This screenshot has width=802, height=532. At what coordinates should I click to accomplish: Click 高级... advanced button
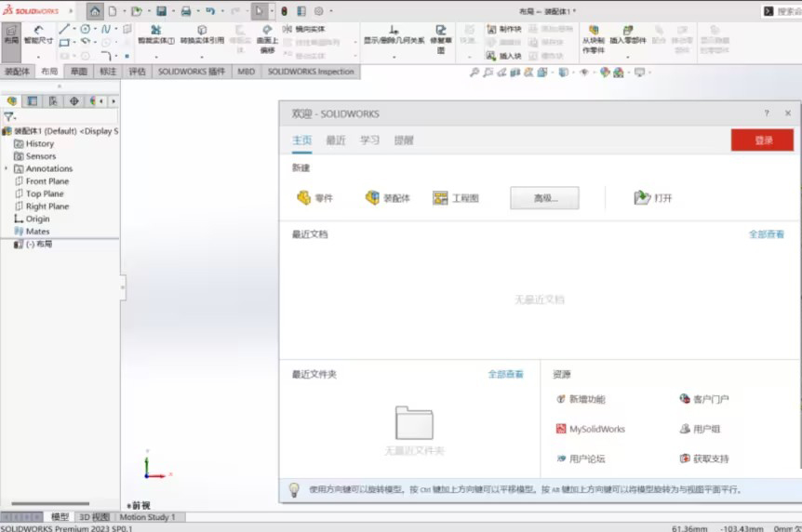544,198
